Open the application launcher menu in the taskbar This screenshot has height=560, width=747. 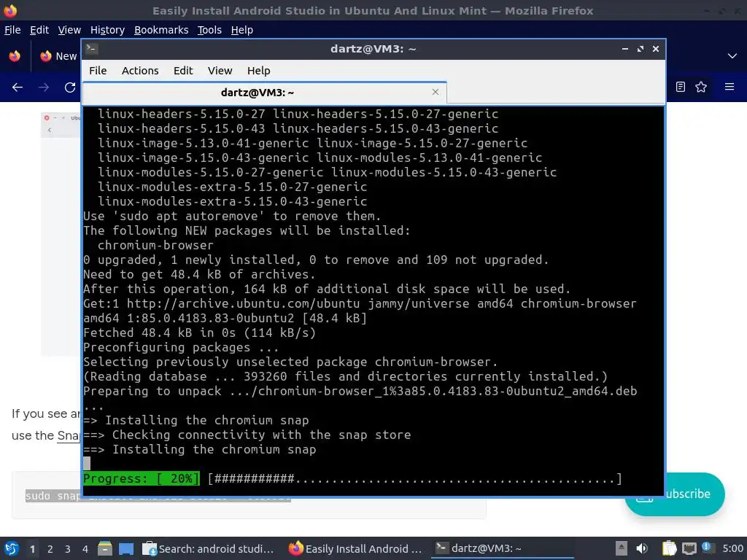click(12, 548)
